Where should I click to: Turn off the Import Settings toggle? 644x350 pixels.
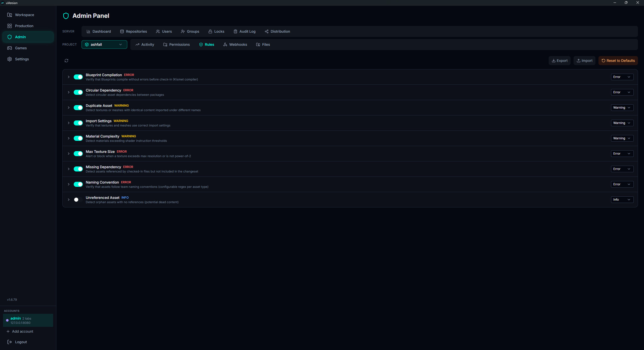click(x=78, y=123)
